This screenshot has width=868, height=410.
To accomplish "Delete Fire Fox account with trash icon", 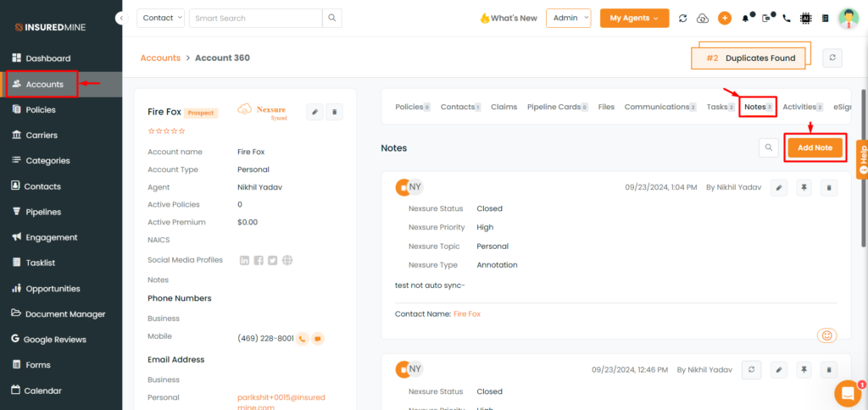I will tap(334, 112).
